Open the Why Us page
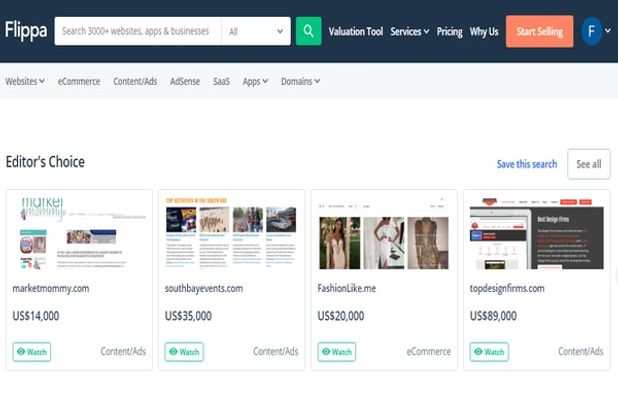Viewport: 618px width, 394px height. click(484, 32)
